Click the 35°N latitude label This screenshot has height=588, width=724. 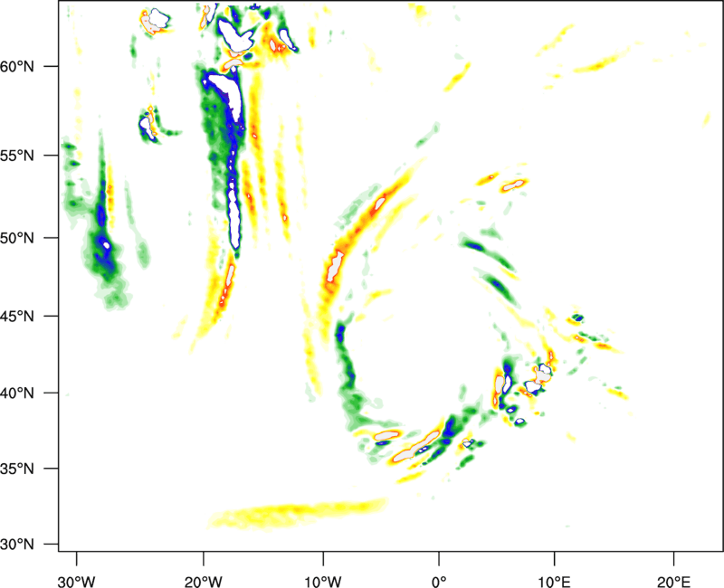pyautogui.click(x=17, y=469)
